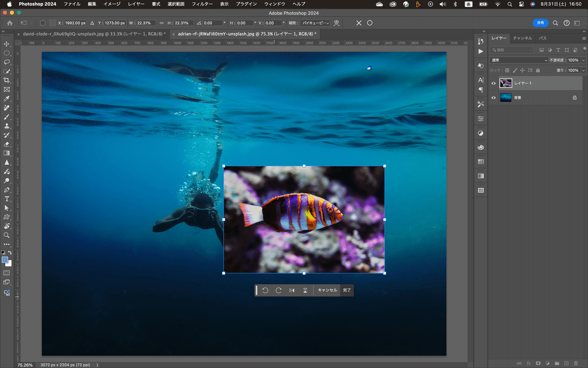Select the Zoom tool
The width and height of the screenshot is (588, 368).
click(7, 236)
